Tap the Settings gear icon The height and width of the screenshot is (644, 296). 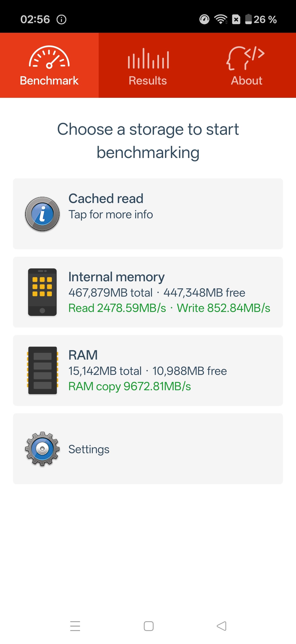coord(42,448)
